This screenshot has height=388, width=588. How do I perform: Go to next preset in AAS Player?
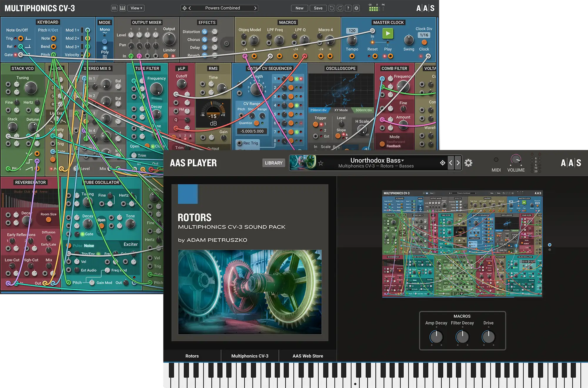(x=458, y=163)
